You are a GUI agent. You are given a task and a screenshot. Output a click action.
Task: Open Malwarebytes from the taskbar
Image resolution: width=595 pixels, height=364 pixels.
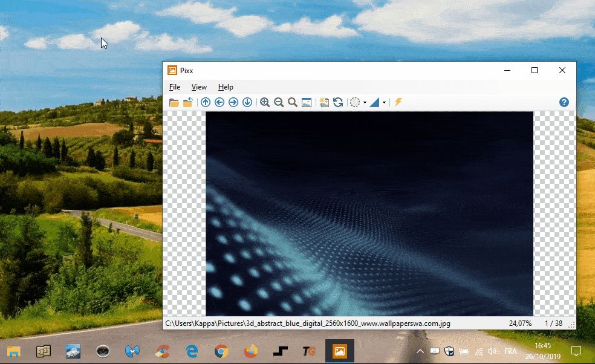coord(132,351)
